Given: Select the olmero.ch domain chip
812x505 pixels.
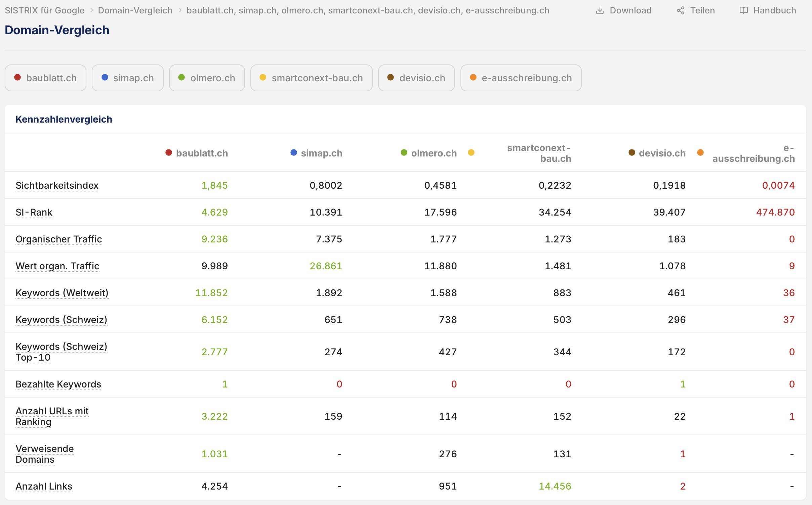Looking at the screenshot, I should [x=207, y=78].
